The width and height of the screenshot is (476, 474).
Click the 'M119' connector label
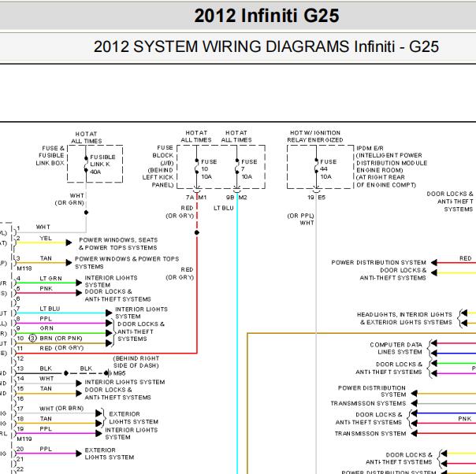point(24,439)
